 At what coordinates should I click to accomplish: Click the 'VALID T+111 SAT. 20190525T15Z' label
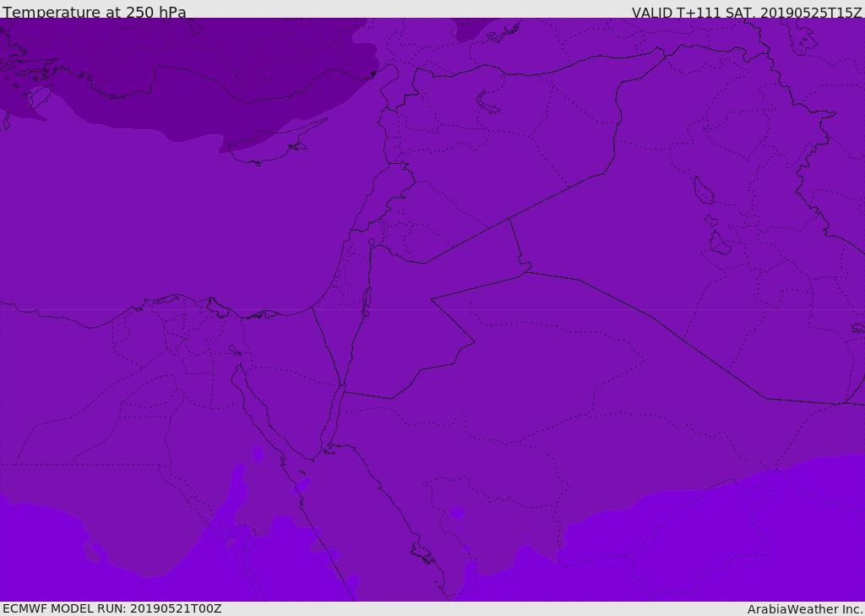(x=747, y=13)
